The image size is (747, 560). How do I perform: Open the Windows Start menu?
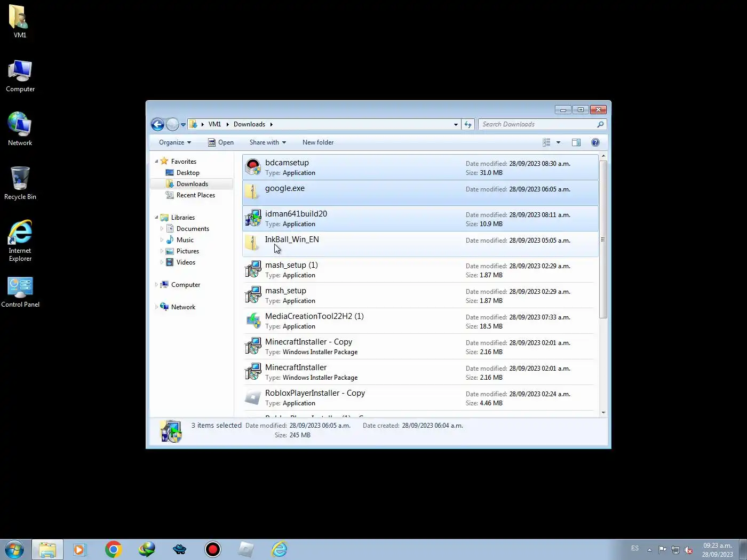coord(14,549)
